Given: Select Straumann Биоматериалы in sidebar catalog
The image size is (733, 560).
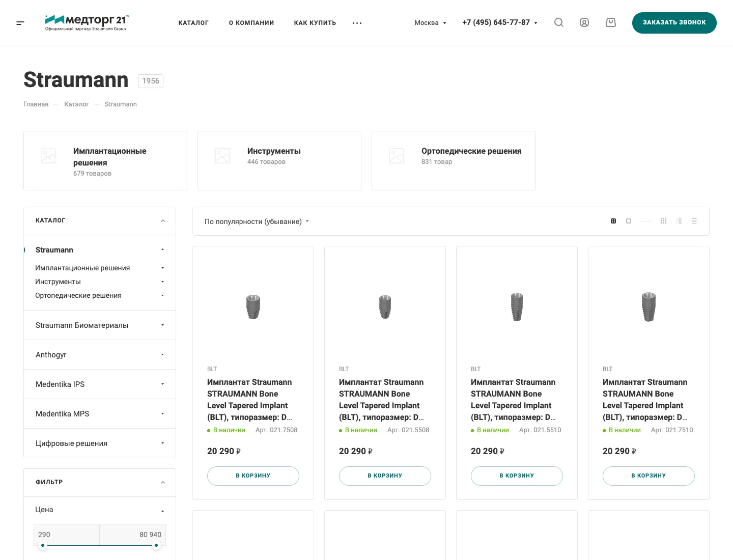Looking at the screenshot, I should click(82, 325).
